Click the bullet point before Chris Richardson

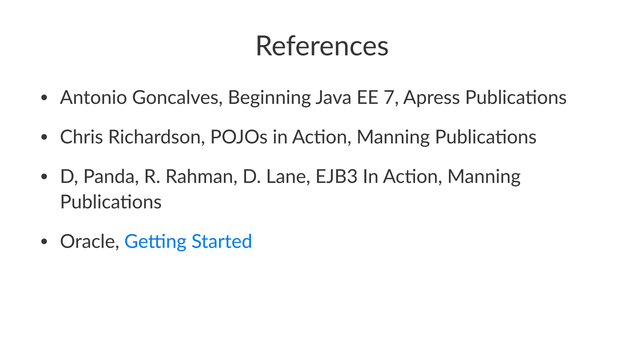click(x=44, y=137)
